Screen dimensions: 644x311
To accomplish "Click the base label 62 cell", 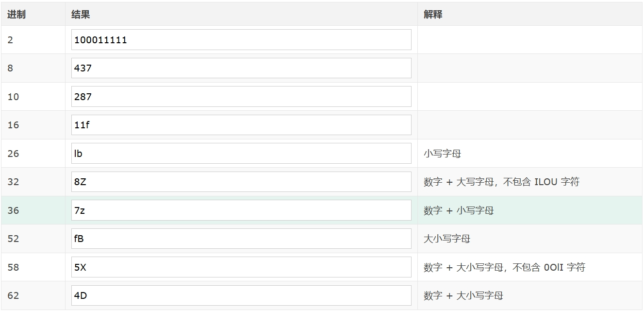I will [14, 295].
